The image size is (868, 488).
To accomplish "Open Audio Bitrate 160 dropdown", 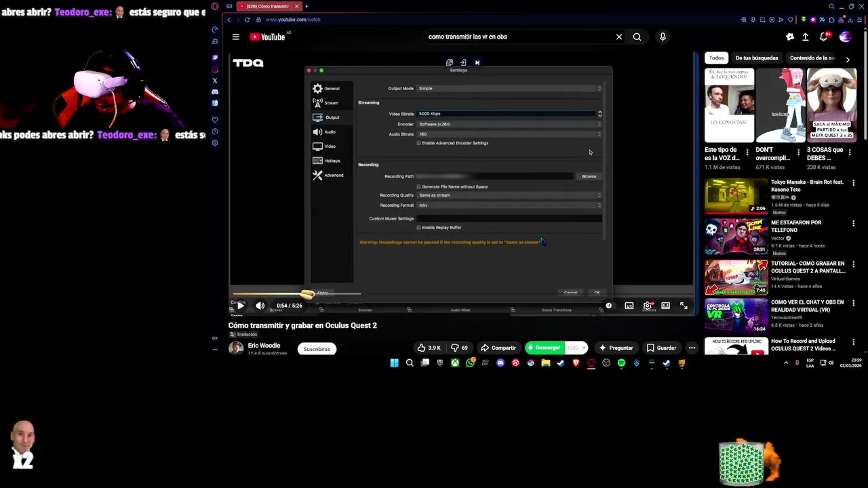I will [x=509, y=134].
